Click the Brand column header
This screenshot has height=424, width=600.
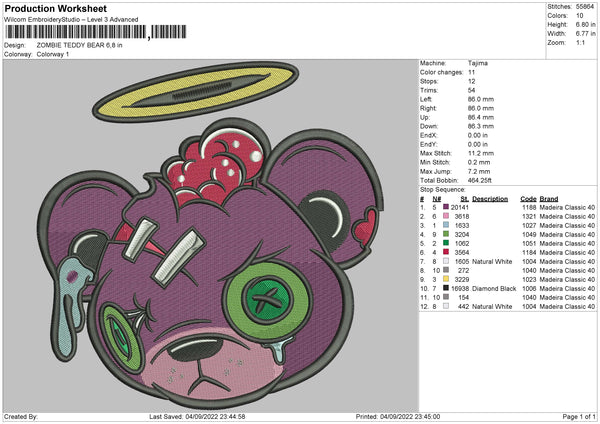[x=549, y=199]
